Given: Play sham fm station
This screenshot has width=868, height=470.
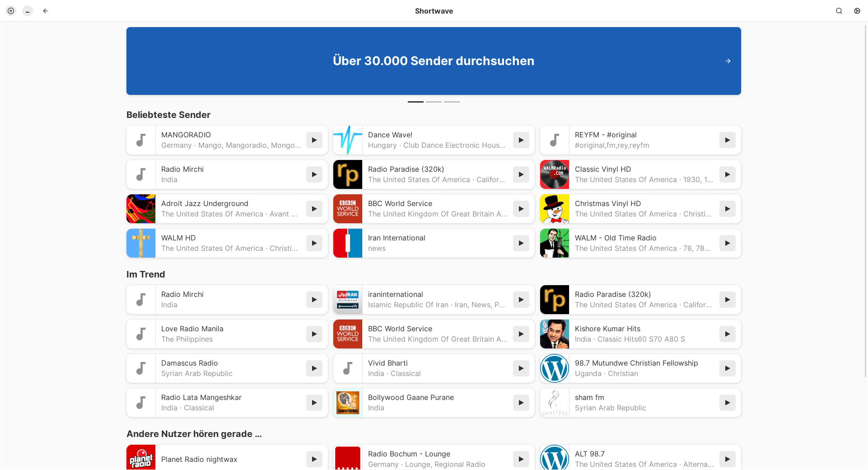Looking at the screenshot, I should [728, 403].
